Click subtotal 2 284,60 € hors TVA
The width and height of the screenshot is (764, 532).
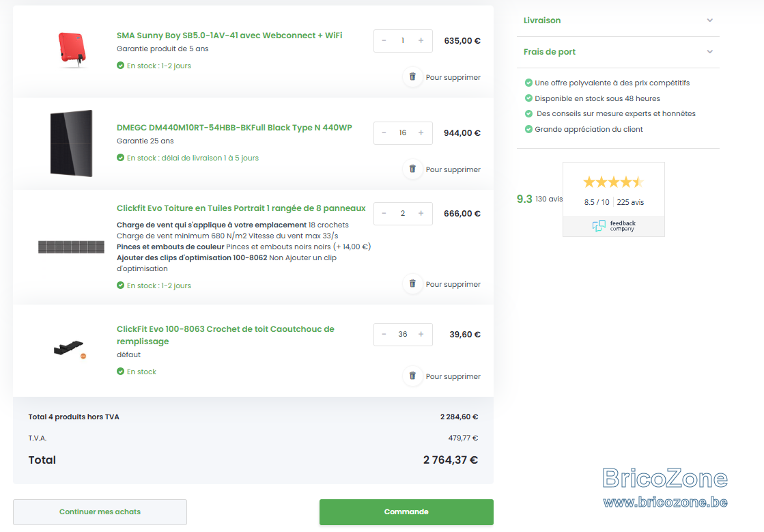459,417
